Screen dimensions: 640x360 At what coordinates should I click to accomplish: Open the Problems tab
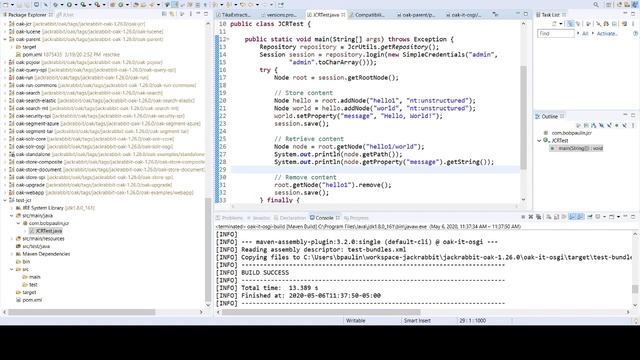[x=229, y=218]
